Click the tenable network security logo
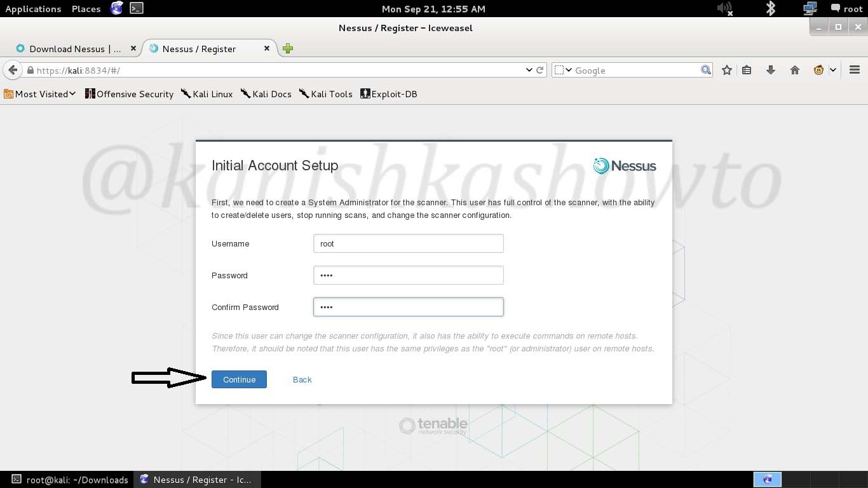This screenshot has height=488, width=868. [433, 426]
